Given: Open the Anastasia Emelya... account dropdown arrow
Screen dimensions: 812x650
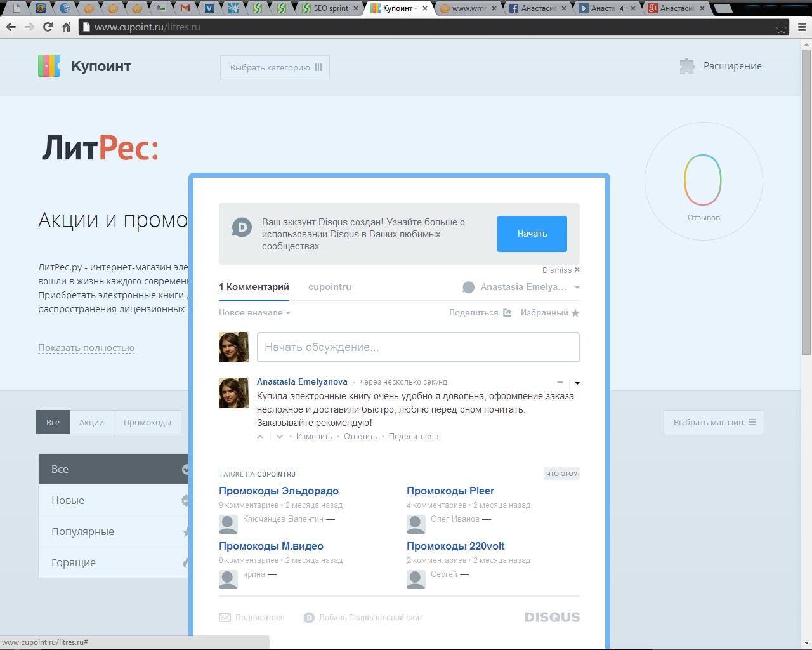Looking at the screenshot, I should point(577,288).
